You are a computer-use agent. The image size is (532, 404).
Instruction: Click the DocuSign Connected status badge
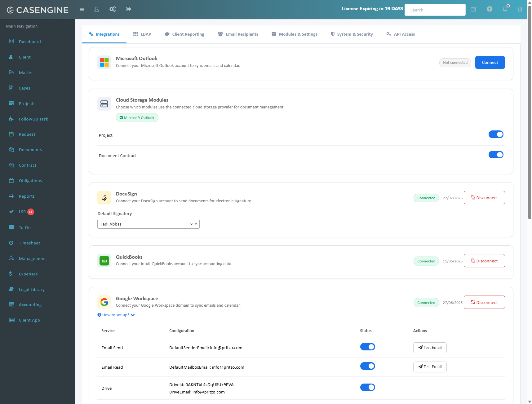(426, 198)
